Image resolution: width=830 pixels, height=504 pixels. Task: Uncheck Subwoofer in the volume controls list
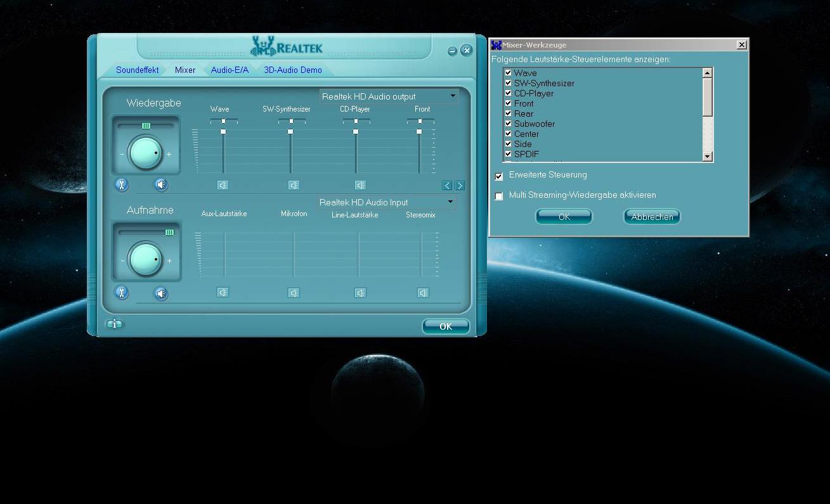(508, 124)
